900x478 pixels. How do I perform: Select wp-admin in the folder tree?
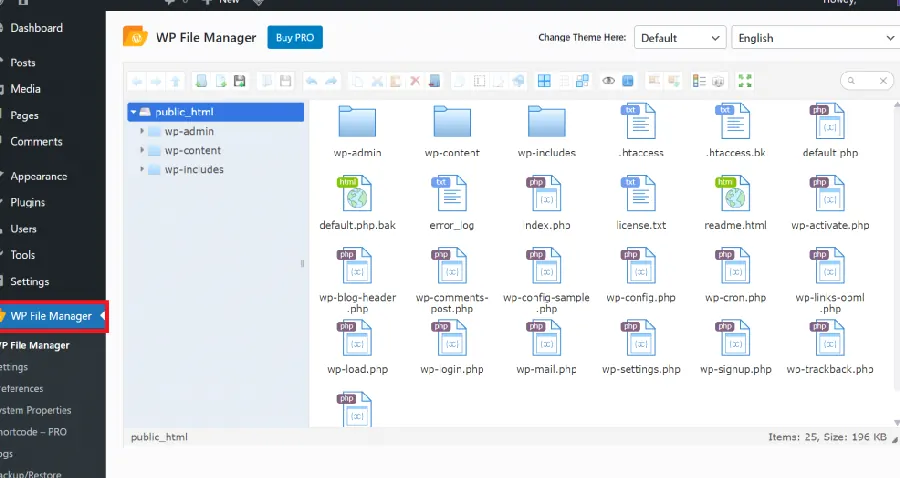pyautogui.click(x=189, y=131)
